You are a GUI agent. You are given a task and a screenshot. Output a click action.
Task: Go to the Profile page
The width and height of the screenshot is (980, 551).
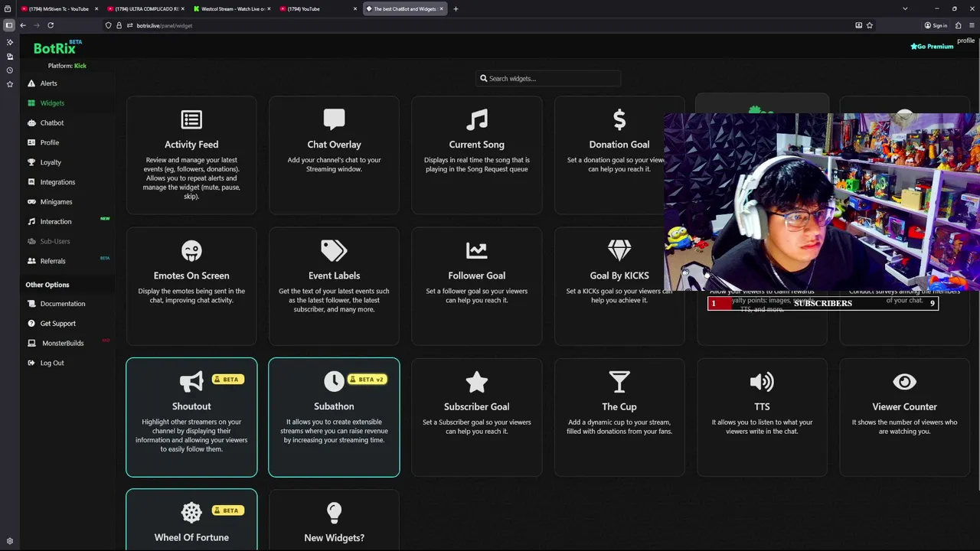coord(49,142)
